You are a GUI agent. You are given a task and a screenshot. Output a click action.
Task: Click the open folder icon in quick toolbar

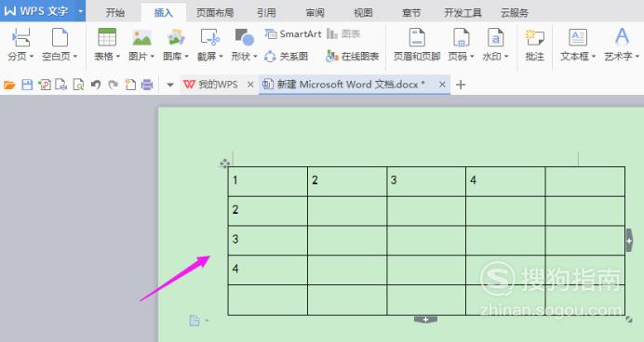click(9, 85)
